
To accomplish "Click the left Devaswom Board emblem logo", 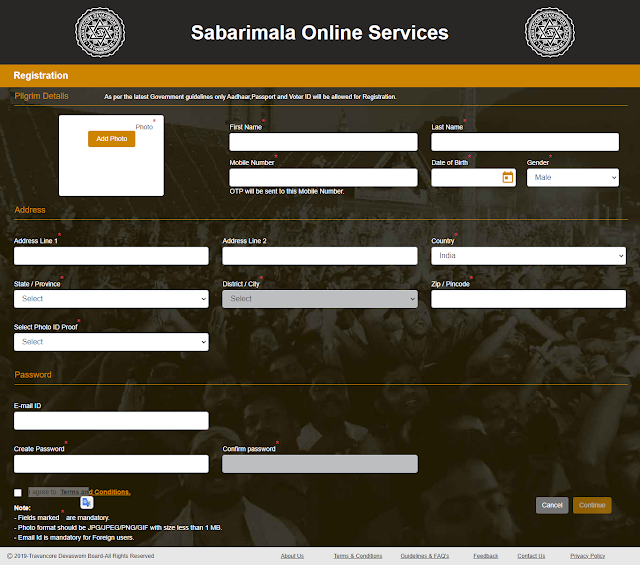I will coord(100,32).
